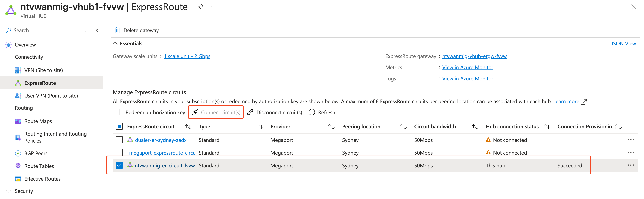
Task: Open row menu for megaport-expressroute-circuit
Action: 630,153
